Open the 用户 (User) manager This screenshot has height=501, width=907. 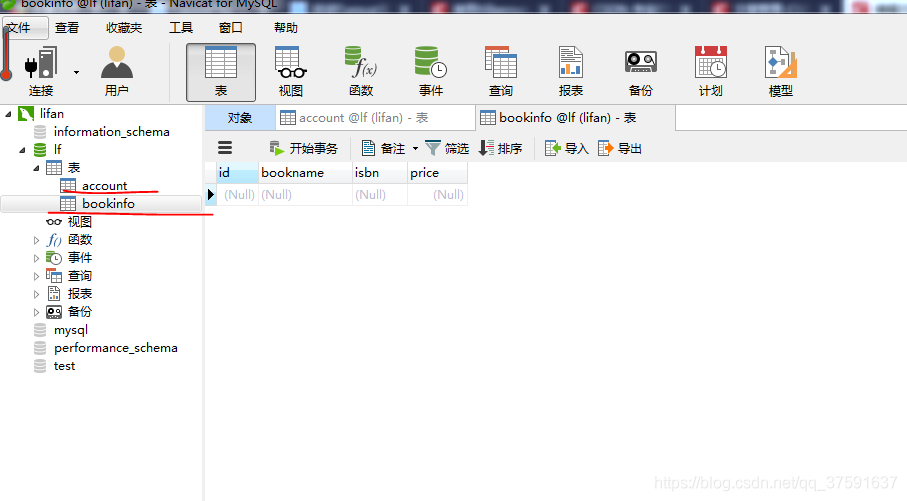click(x=117, y=72)
